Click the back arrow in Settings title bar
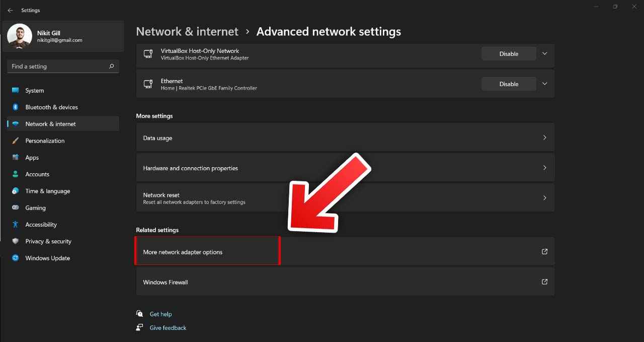 coord(10,10)
